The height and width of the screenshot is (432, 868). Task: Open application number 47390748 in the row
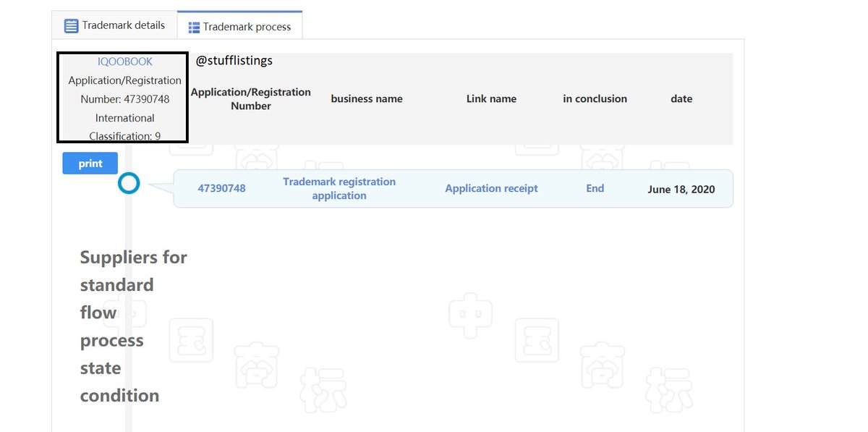[221, 188]
